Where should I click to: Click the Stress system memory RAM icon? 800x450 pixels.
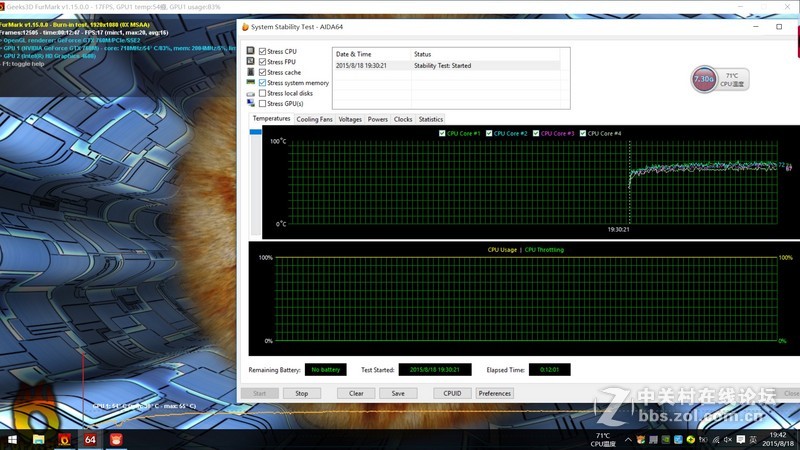click(x=250, y=82)
